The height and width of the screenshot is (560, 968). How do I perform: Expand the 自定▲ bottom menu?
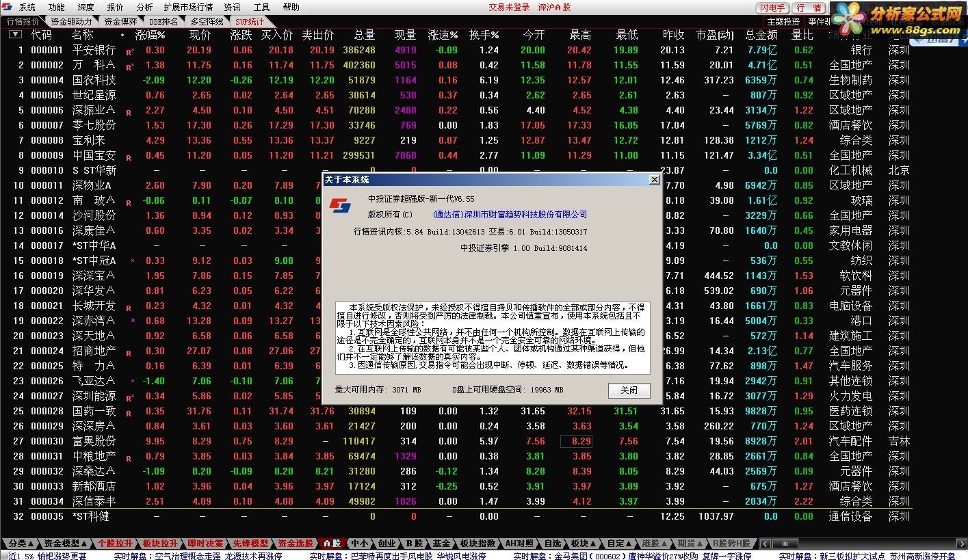coord(618,544)
